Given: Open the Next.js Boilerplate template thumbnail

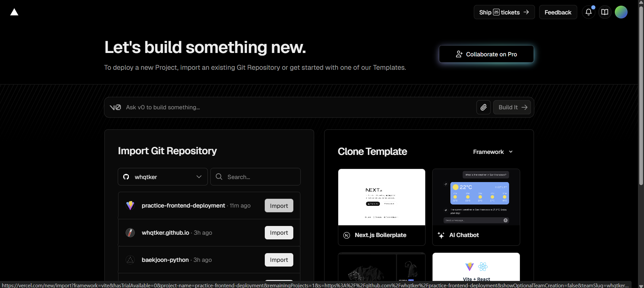Looking at the screenshot, I should (x=382, y=197).
